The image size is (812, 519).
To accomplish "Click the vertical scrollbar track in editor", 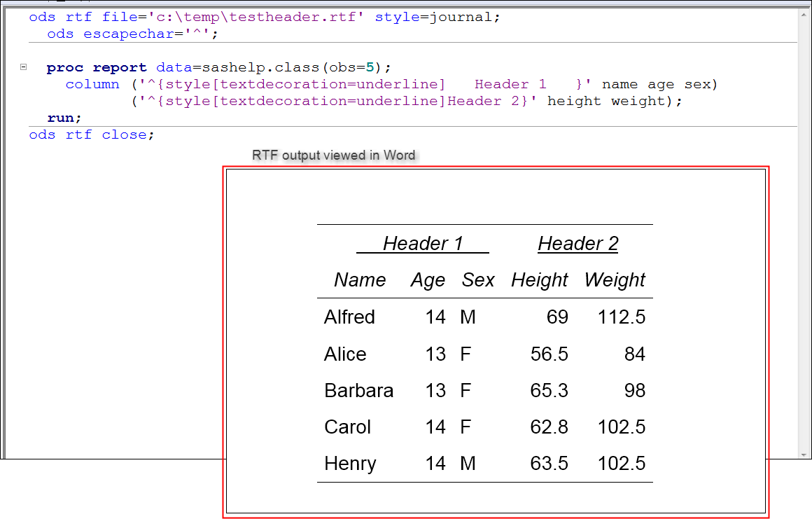I will pos(805,231).
